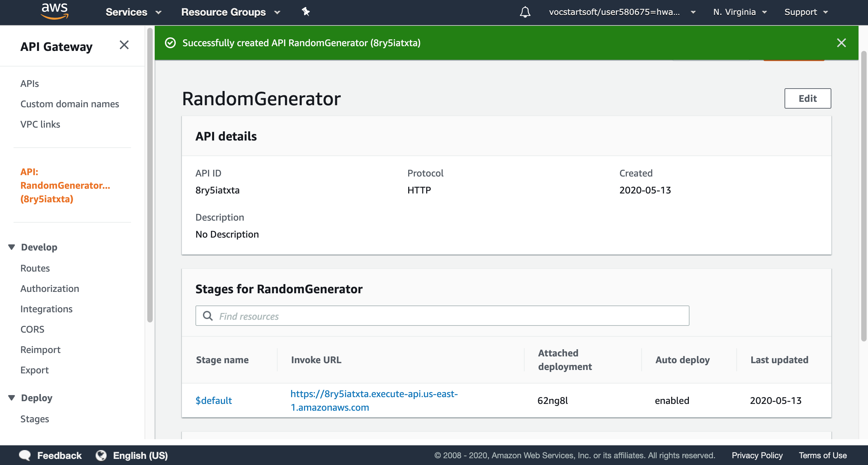Click the attached deployment ID 62ng8l

click(x=552, y=401)
